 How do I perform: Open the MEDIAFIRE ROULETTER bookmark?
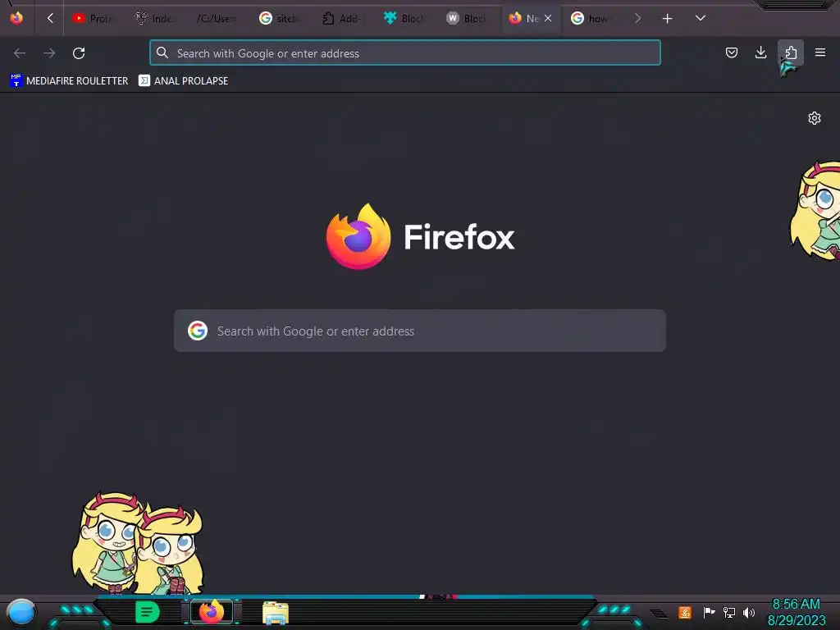pyautogui.click(x=69, y=81)
